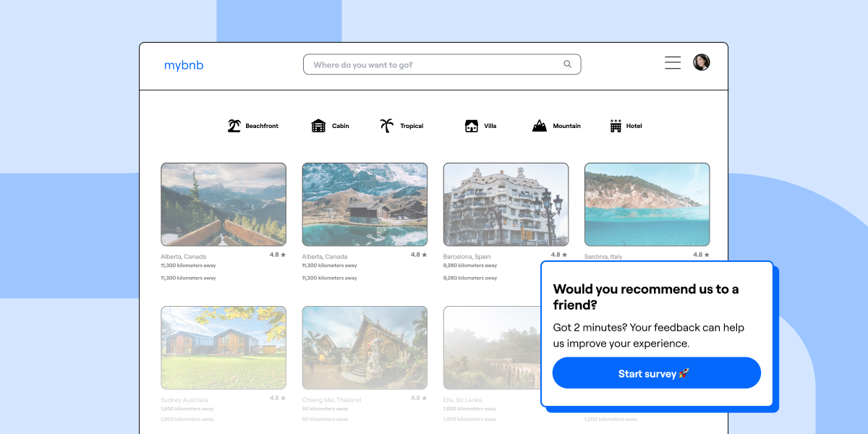Screen dimensions: 868x434
Task: Select the "Ella, Sri Lanka" location text
Action: coord(463,400)
